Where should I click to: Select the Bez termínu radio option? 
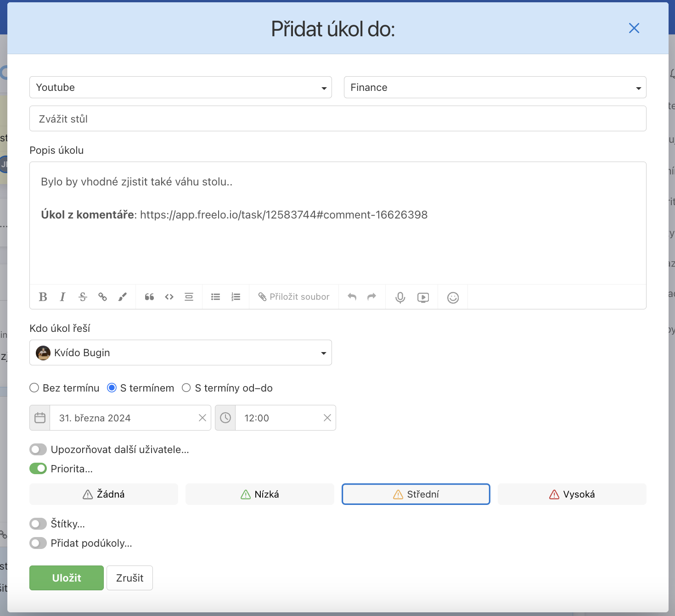coord(34,388)
